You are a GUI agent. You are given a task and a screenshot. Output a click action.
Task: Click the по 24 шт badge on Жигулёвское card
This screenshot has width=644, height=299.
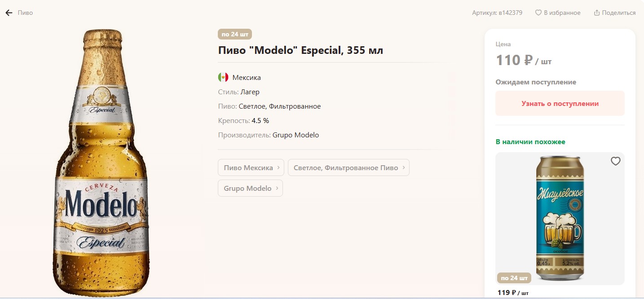point(514,278)
